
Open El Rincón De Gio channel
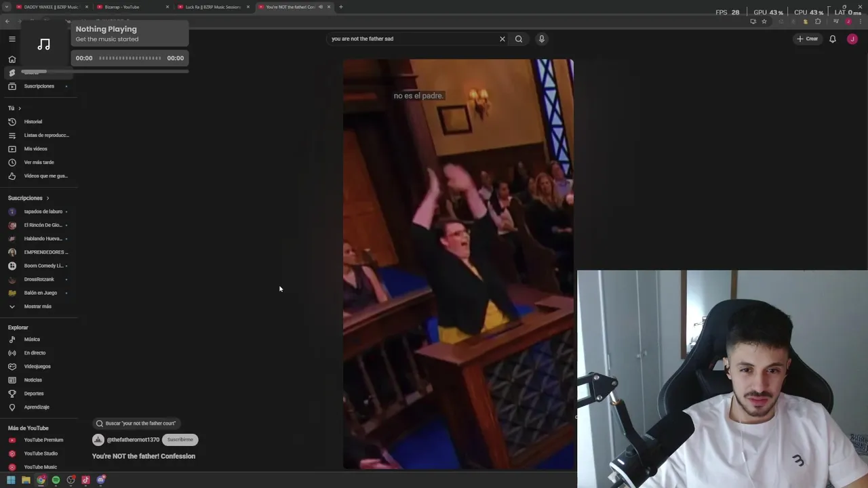coord(39,225)
